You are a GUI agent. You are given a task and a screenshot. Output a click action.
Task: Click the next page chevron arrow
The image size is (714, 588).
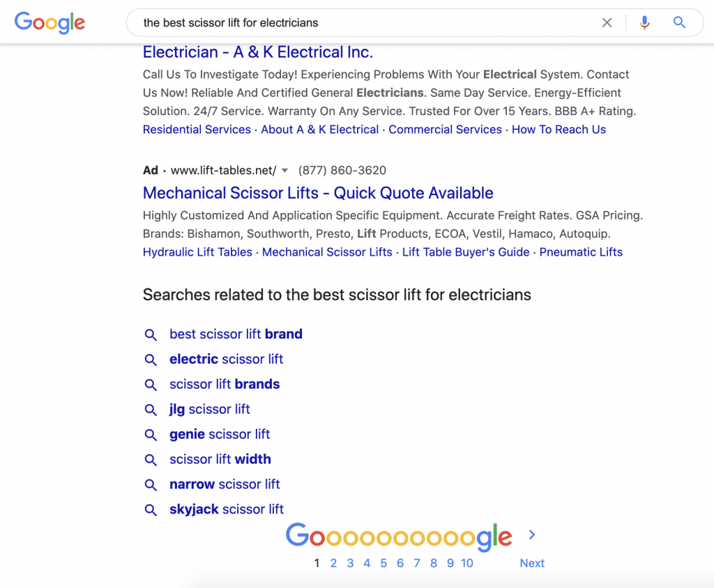click(x=532, y=535)
